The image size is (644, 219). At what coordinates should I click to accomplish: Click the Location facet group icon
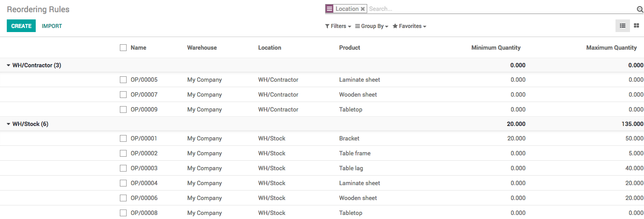coord(329,9)
